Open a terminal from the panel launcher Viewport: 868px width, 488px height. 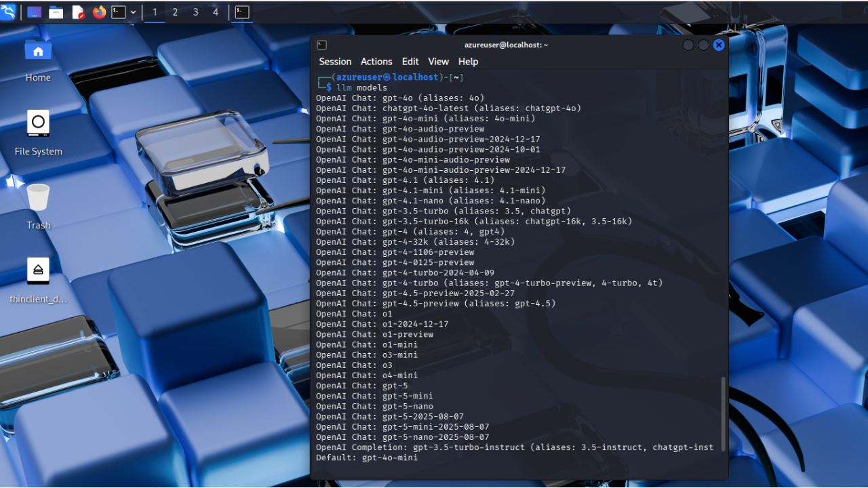pos(119,12)
